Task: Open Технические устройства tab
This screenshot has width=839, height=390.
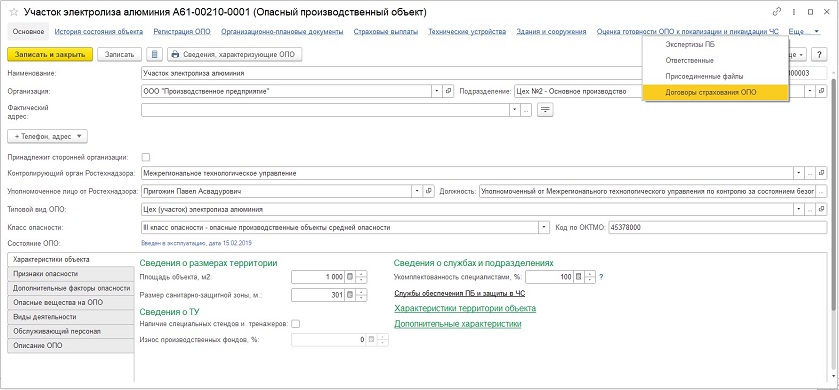Action: click(467, 32)
